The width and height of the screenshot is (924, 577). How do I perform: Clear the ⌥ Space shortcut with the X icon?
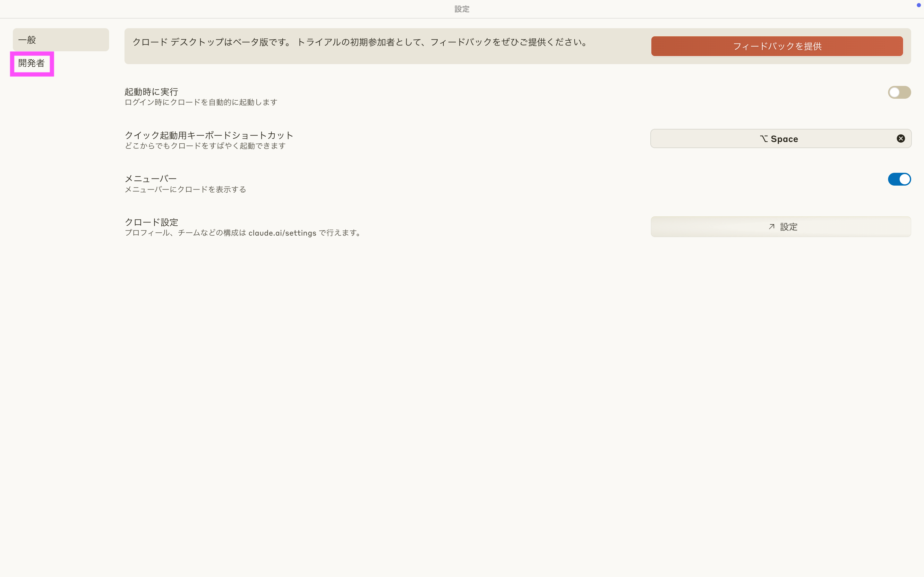point(900,138)
